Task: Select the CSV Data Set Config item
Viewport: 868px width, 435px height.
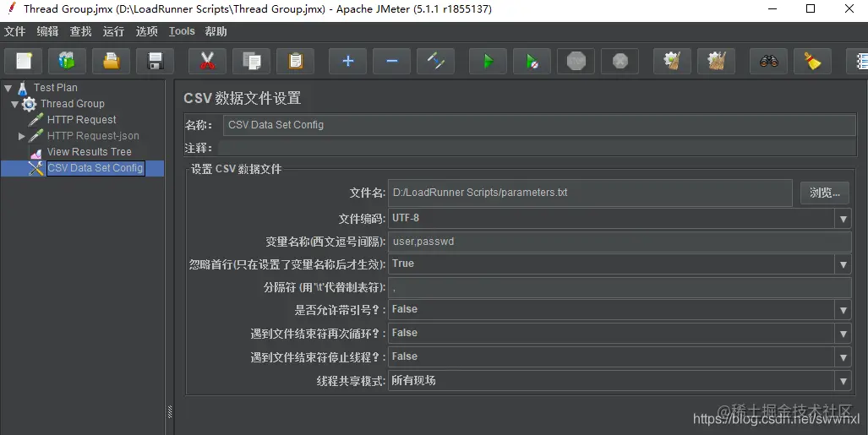Action: pos(96,168)
